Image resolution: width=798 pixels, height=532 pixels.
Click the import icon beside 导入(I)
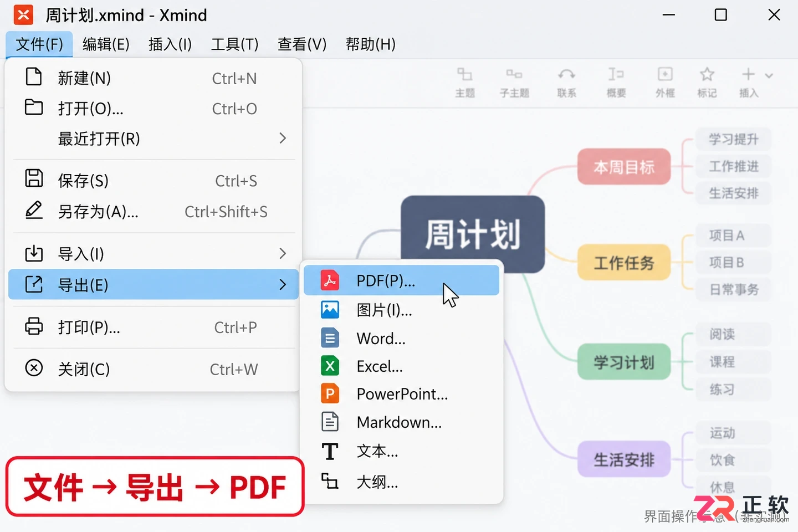pos(34,253)
